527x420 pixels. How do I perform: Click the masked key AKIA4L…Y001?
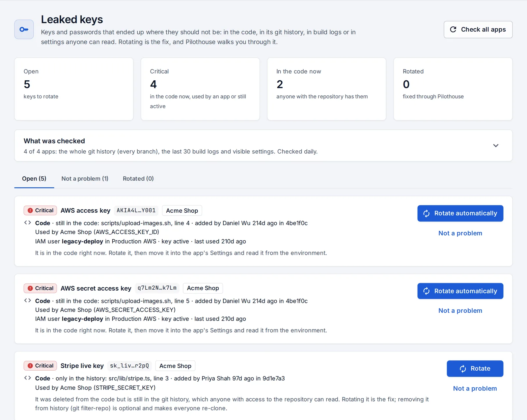click(136, 210)
